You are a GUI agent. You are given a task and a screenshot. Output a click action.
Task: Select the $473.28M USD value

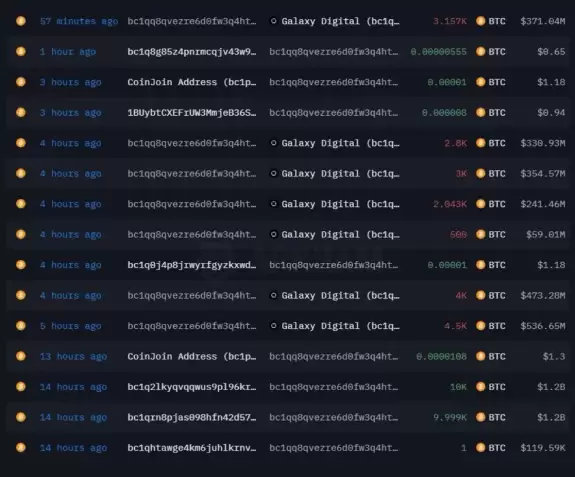pyautogui.click(x=543, y=296)
